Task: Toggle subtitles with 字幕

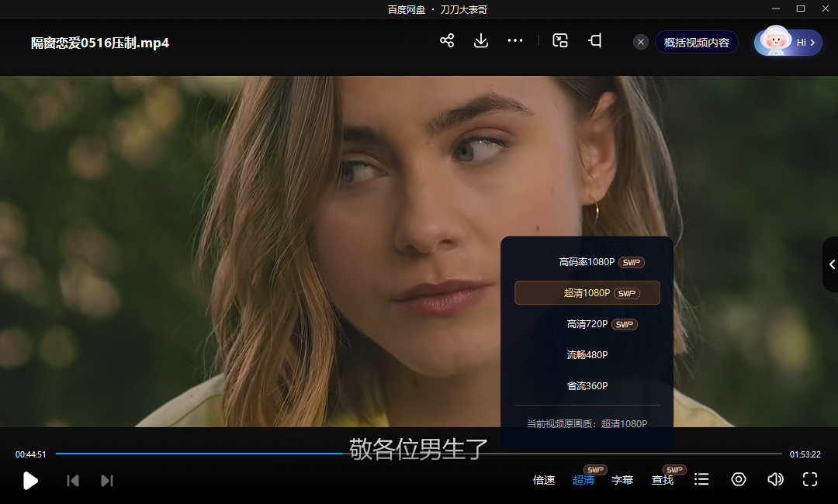Action: [622, 479]
